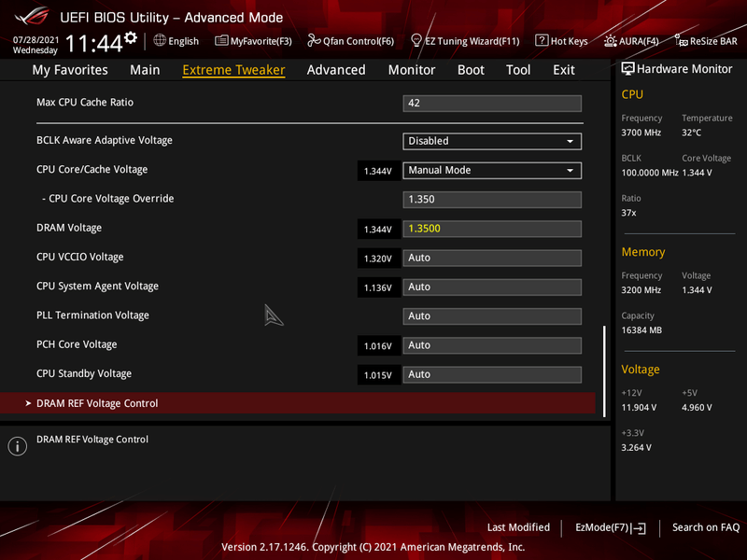Click the 1.344V readout beside CPU Core/Cache Voltage
The width and height of the screenshot is (747, 560).
[378, 171]
